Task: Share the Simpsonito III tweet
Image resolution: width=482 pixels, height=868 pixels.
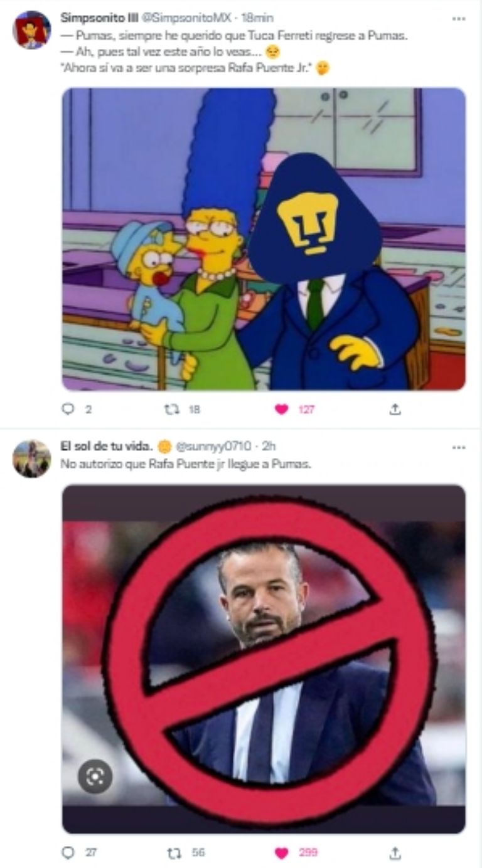Action: 395,410
